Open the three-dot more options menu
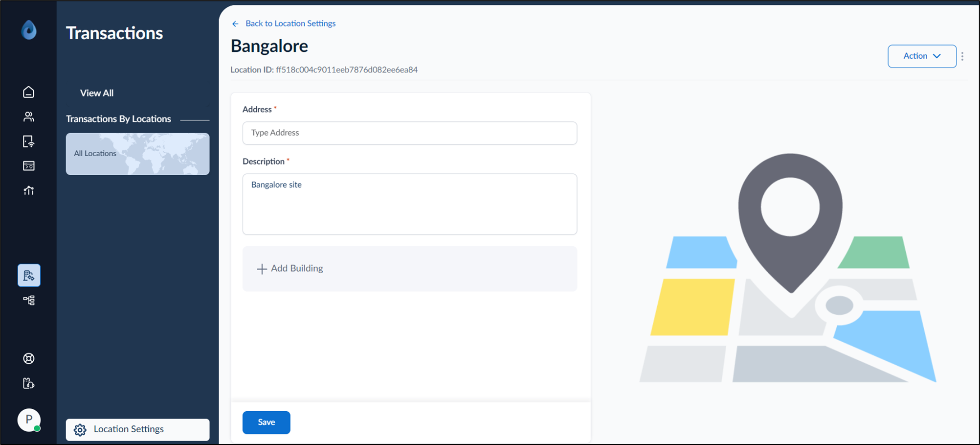Viewport: 980px width, 445px height. (962, 56)
